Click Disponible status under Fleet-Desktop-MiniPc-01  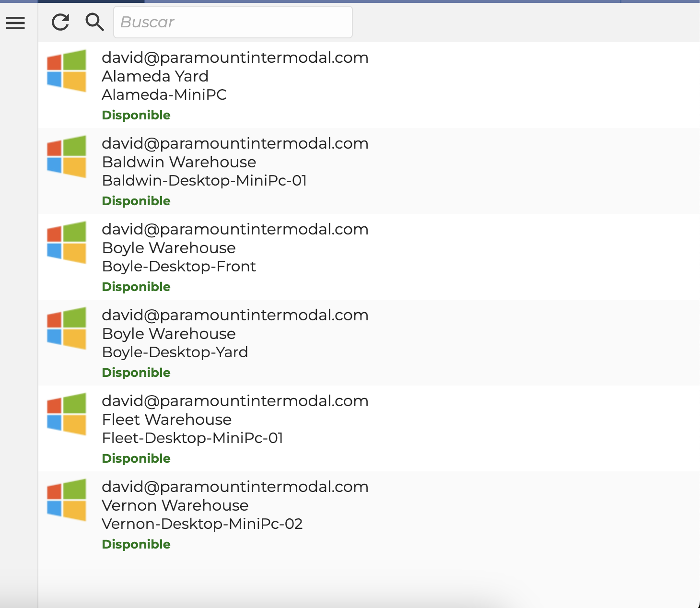(x=136, y=458)
